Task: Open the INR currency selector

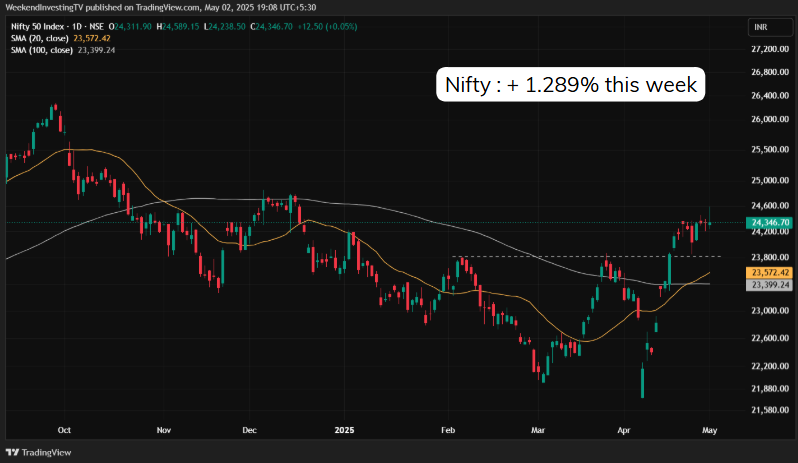Action: (770, 27)
